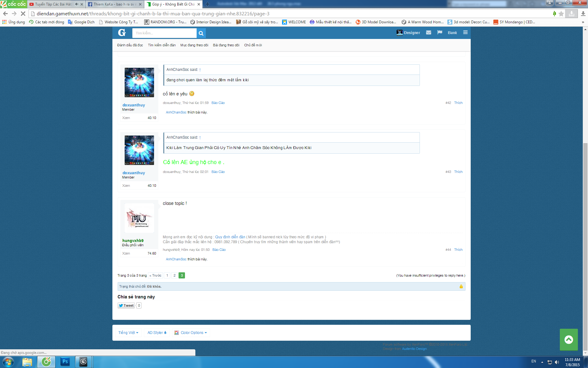
Task: Open Tìm kiếm diễn đàn menu item
Action: click(162, 45)
